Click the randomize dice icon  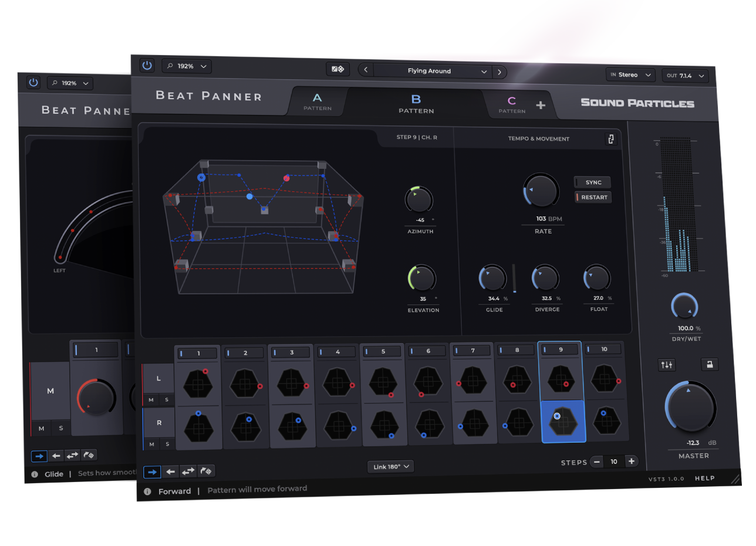coord(338,69)
